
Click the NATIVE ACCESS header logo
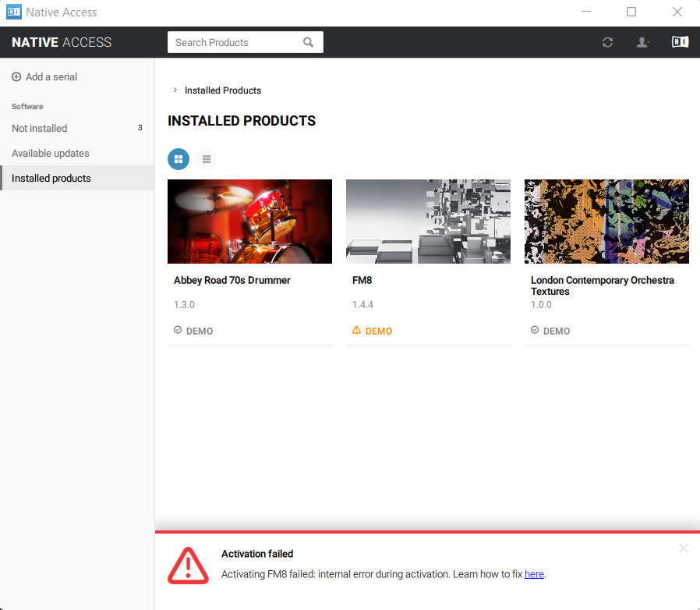[62, 42]
